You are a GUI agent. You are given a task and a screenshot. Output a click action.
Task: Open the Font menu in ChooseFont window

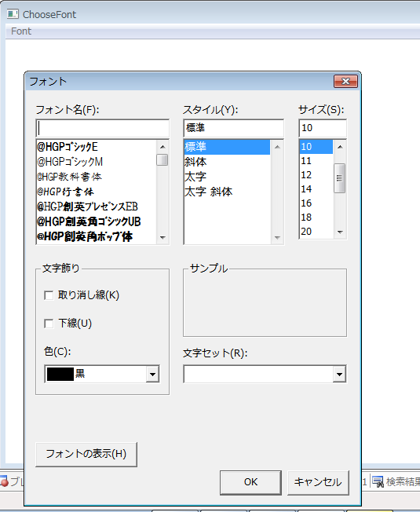pyautogui.click(x=21, y=31)
